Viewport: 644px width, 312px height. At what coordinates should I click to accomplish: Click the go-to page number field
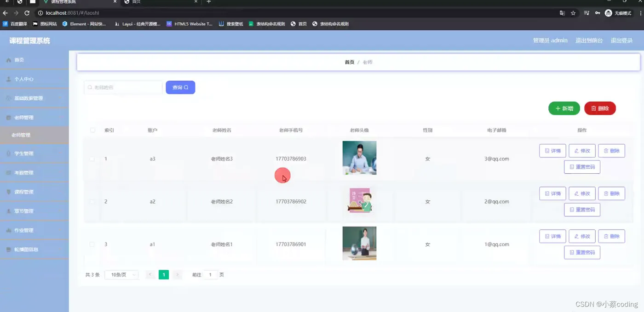pyautogui.click(x=210, y=275)
